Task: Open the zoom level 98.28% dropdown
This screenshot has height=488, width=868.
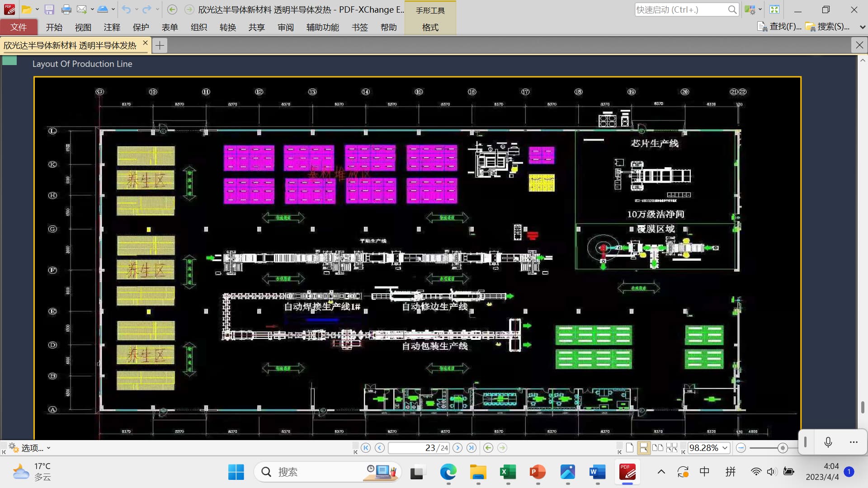Action: tap(725, 448)
